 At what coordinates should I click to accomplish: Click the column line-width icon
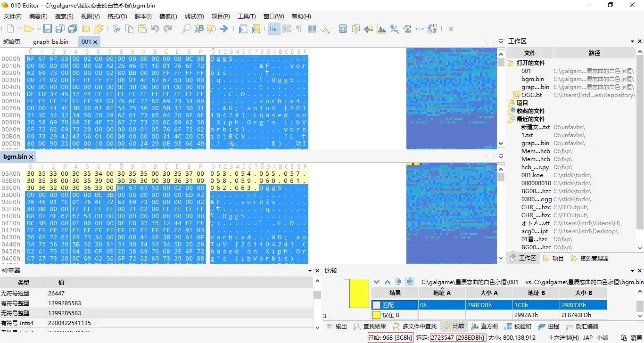click(312, 29)
